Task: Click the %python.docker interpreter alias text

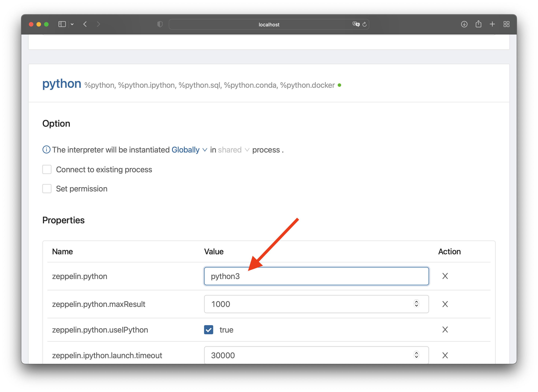Action: (307, 85)
